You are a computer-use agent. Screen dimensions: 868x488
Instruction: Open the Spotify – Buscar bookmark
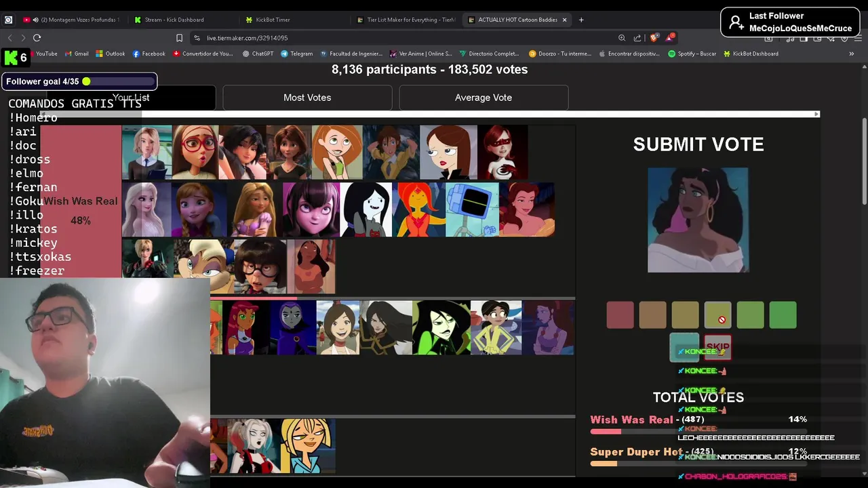[692, 54]
